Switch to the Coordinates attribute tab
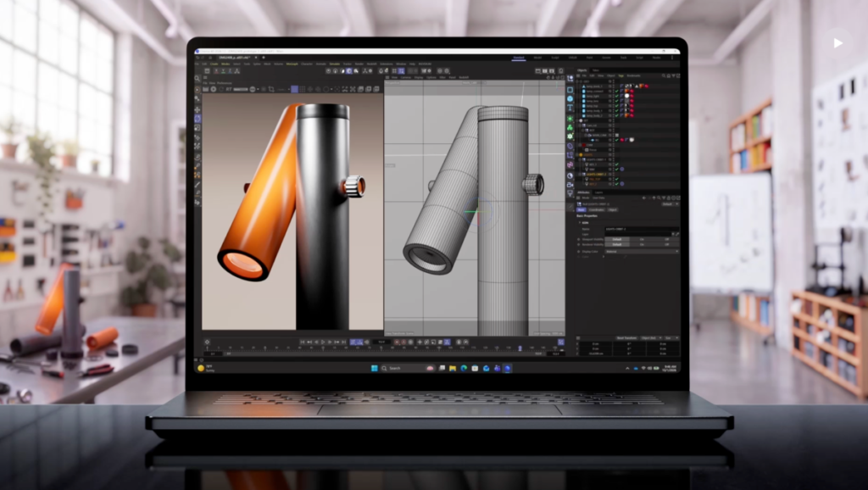The width and height of the screenshot is (868, 490). pos(596,210)
